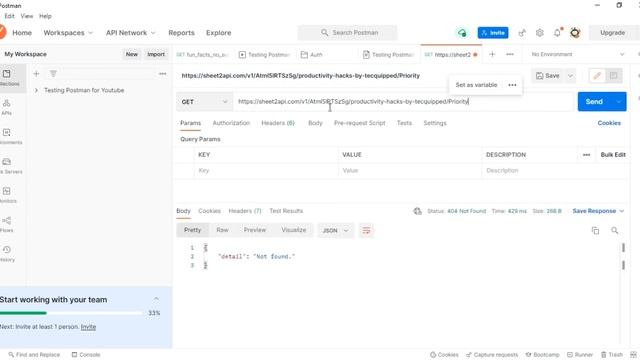Screen dimensions: 640x360
Task: Open the Flows sidebar panel
Action: [7, 224]
